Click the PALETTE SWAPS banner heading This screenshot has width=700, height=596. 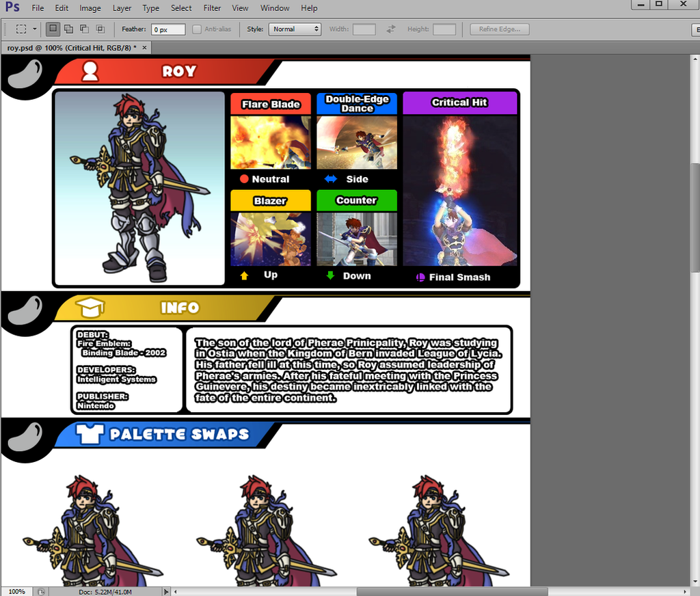[179, 434]
